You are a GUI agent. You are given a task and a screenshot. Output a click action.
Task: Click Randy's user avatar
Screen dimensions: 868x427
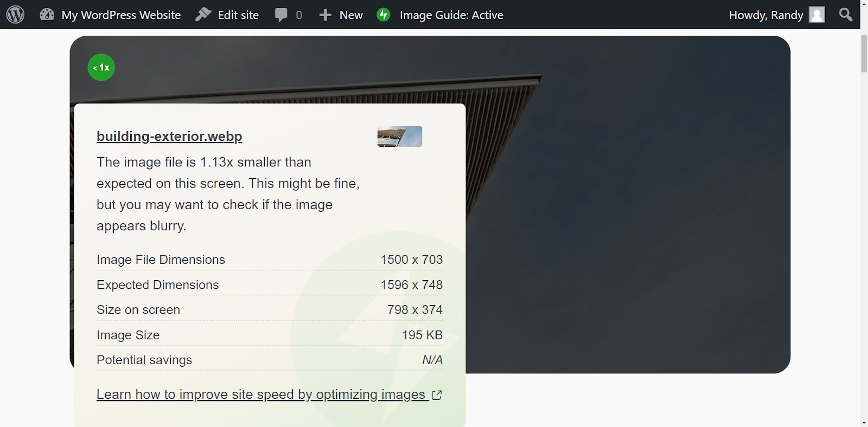pos(816,15)
